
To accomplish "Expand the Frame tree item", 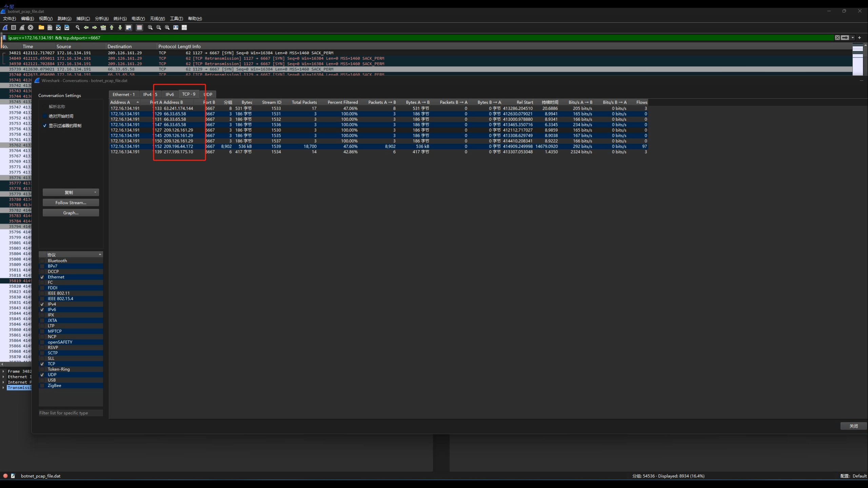I will 3,371.
